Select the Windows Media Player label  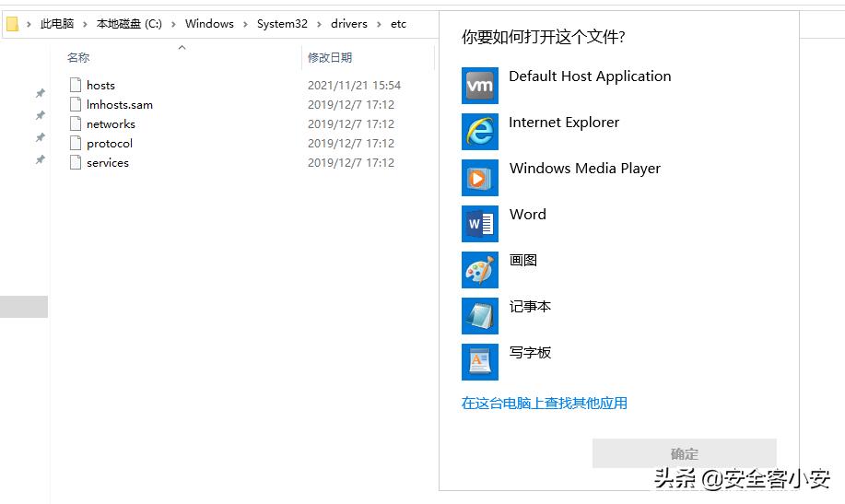(x=585, y=169)
